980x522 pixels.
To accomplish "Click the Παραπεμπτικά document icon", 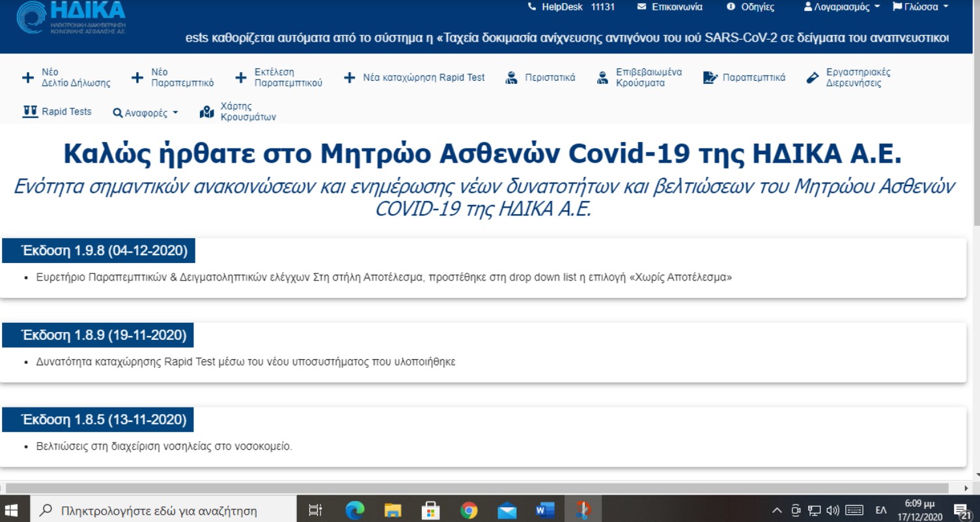I will (710, 77).
